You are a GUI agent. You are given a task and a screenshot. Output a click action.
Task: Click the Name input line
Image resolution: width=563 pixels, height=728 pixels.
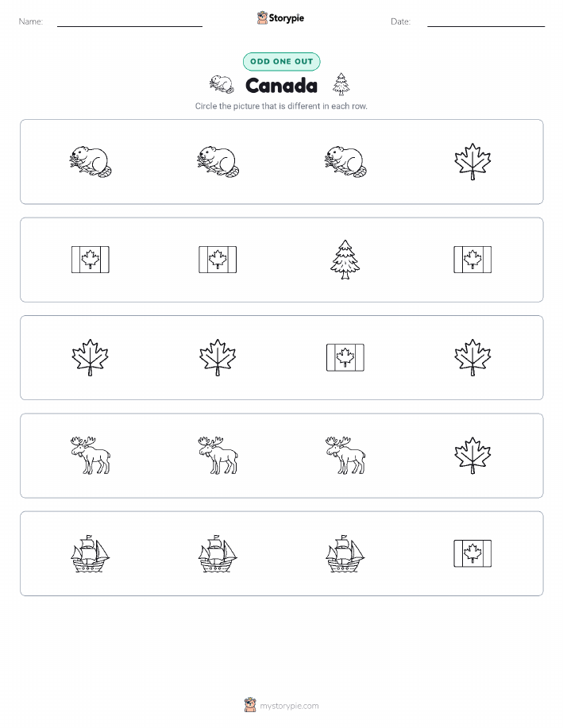[129, 26]
